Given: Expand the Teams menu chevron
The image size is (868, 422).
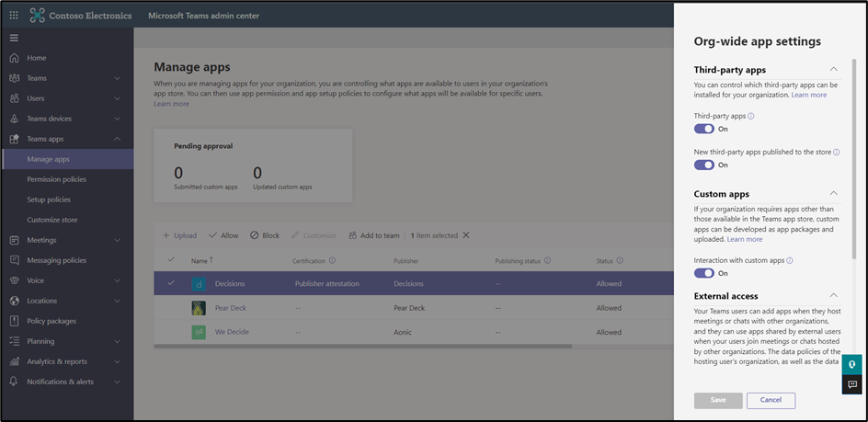Looking at the screenshot, I should tap(118, 78).
